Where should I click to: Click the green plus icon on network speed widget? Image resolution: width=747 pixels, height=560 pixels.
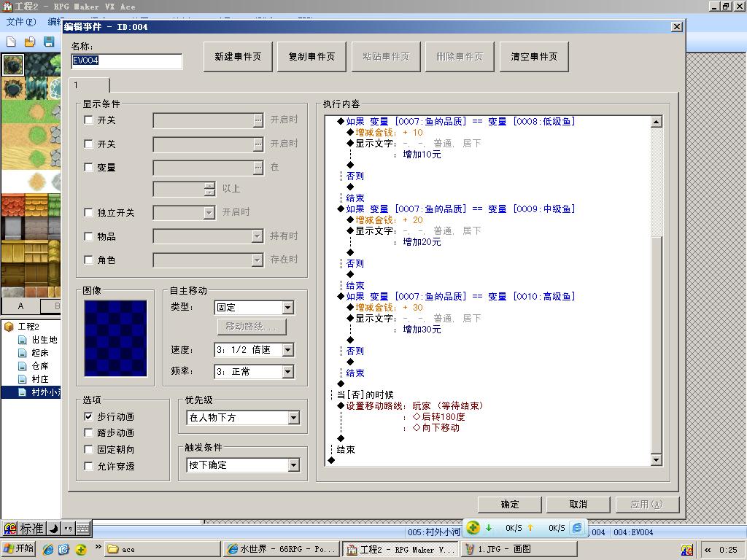click(x=473, y=528)
